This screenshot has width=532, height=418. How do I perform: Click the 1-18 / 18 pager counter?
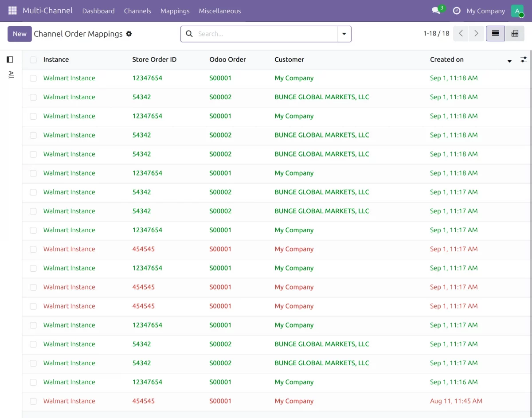(436, 34)
